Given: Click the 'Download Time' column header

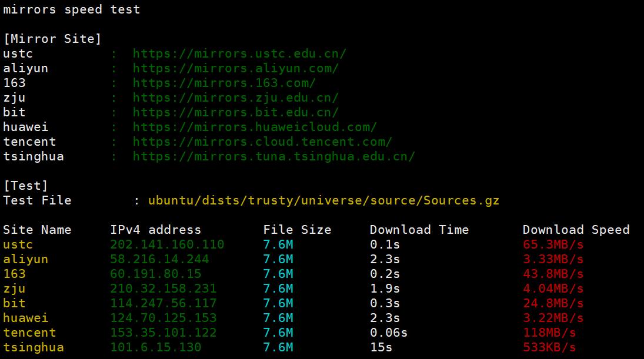Looking at the screenshot, I should coord(419,230).
